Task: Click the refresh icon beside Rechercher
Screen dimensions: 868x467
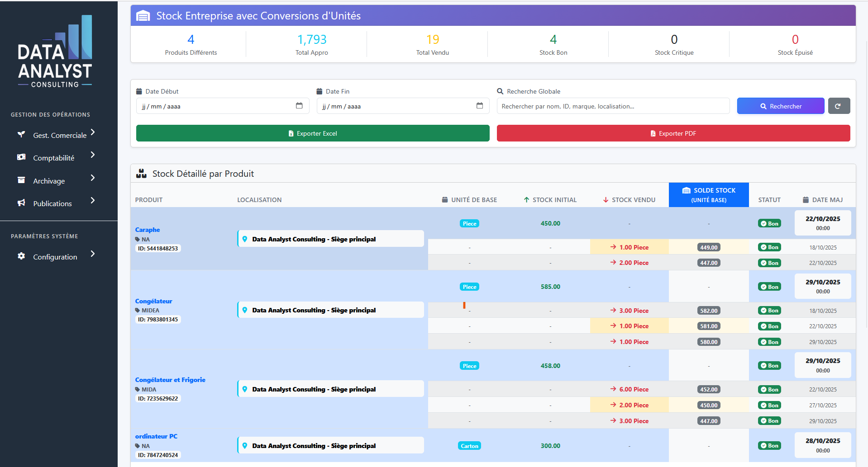Action: point(839,106)
